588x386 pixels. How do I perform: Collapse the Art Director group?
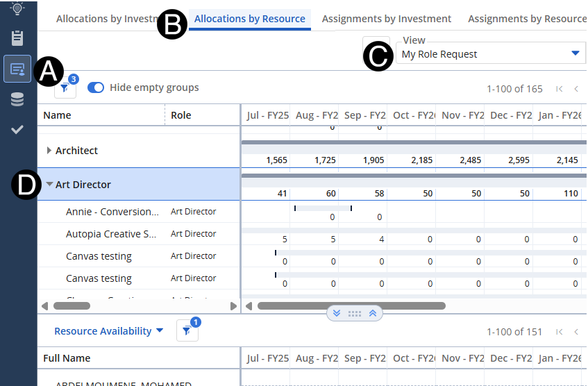click(x=50, y=185)
